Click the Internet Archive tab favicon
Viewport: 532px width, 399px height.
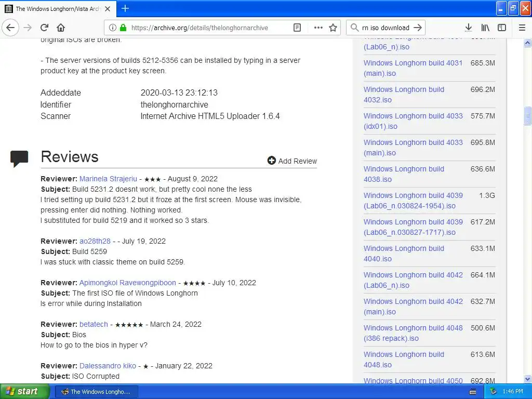[8, 9]
